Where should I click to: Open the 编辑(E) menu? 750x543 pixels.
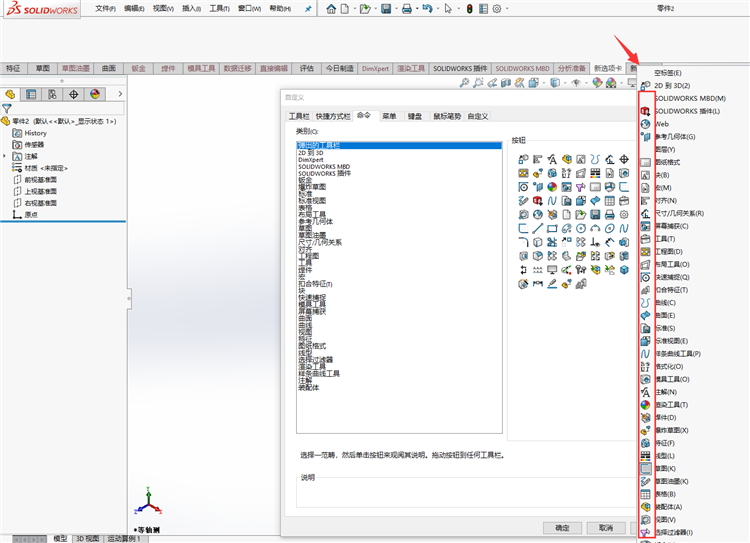click(134, 9)
